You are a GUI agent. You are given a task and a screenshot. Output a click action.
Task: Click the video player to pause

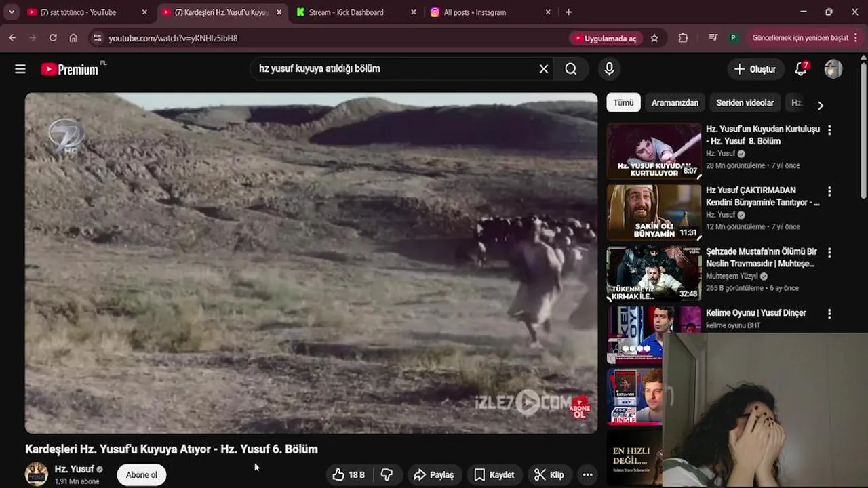[311, 263]
